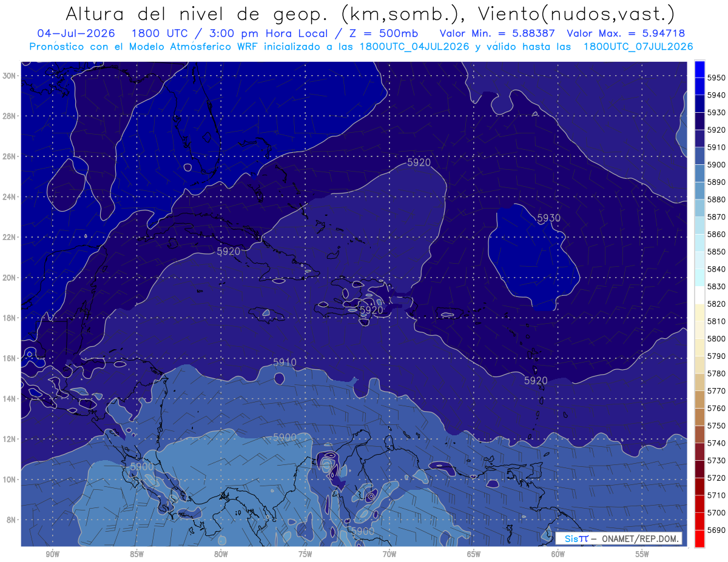Click the 60W longitude axis label
728x562 pixels.
[x=558, y=554]
